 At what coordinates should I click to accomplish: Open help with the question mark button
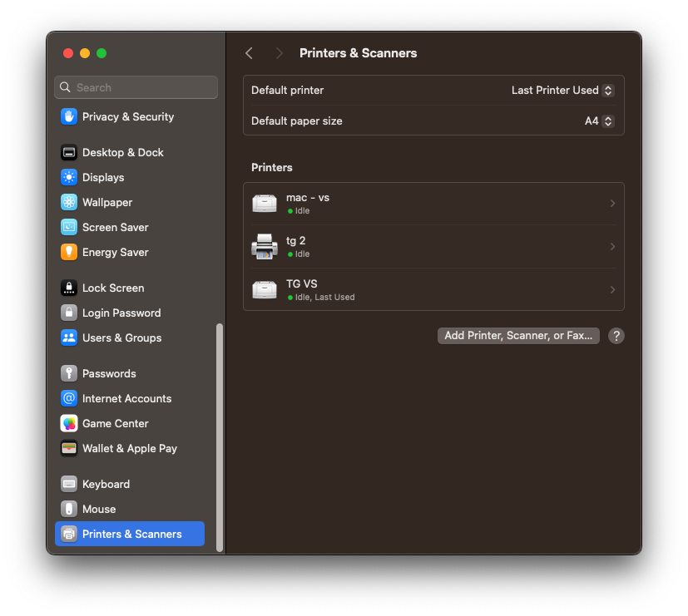click(x=616, y=336)
